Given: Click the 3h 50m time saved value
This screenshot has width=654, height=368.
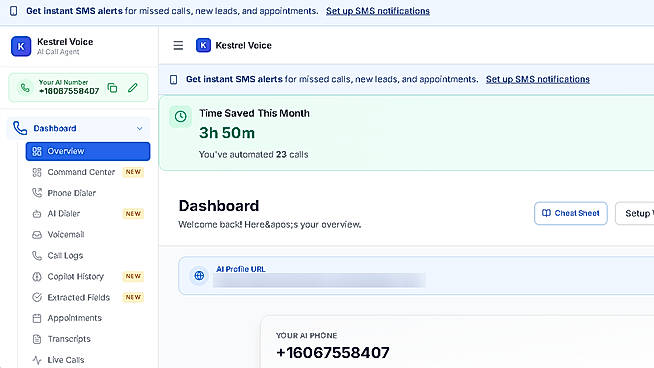Looking at the screenshot, I should click(227, 133).
